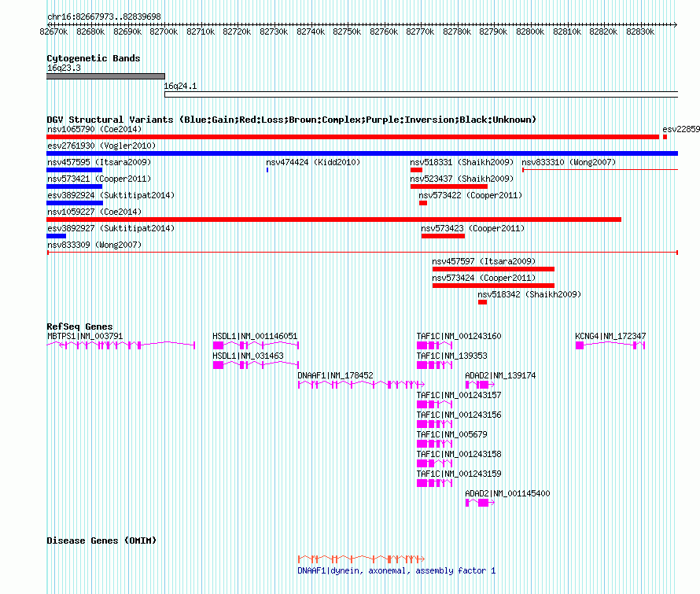Open variant label nsv1065790 (Coe2014)

pos(94,129)
